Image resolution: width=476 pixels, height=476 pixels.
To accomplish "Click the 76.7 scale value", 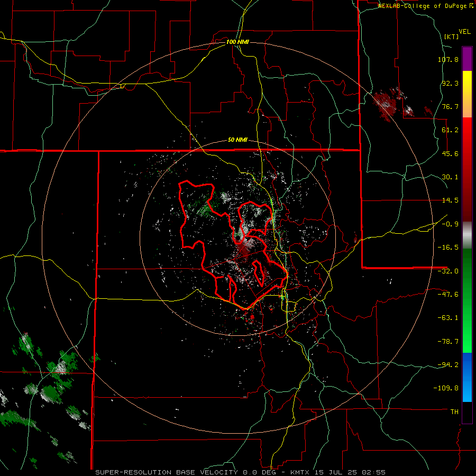I will tap(450, 106).
